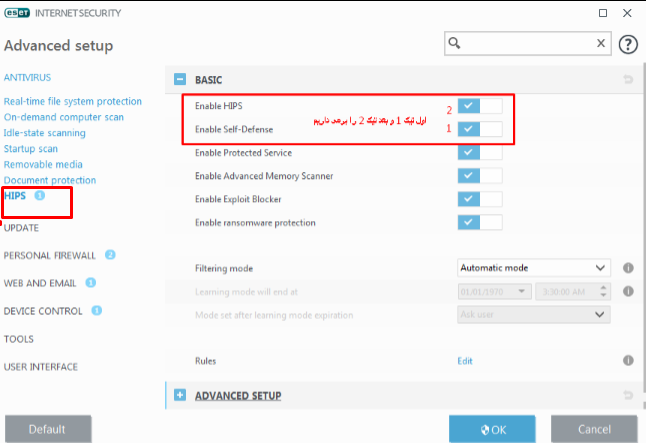Click the BASIC section heading
The height and width of the screenshot is (443, 646).
[208, 80]
